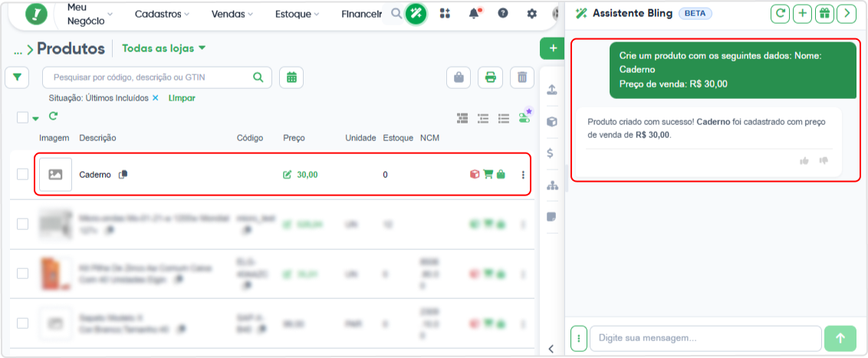Click the red cube icon in Caderno row
868x358 pixels.
point(475,174)
